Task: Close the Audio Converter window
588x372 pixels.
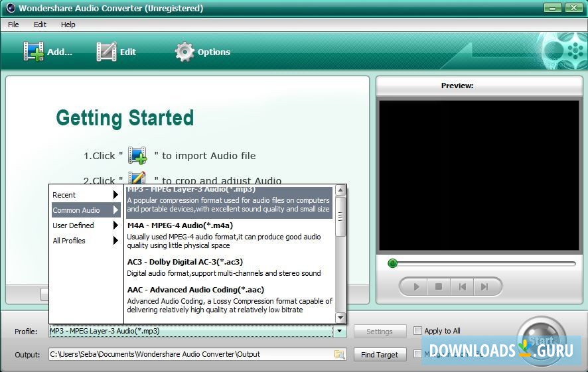Action: pyautogui.click(x=574, y=7)
